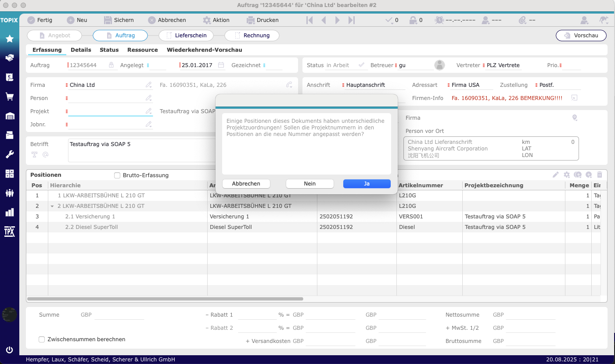
Task: Click the Angebot stage button
Action: pyautogui.click(x=54, y=36)
